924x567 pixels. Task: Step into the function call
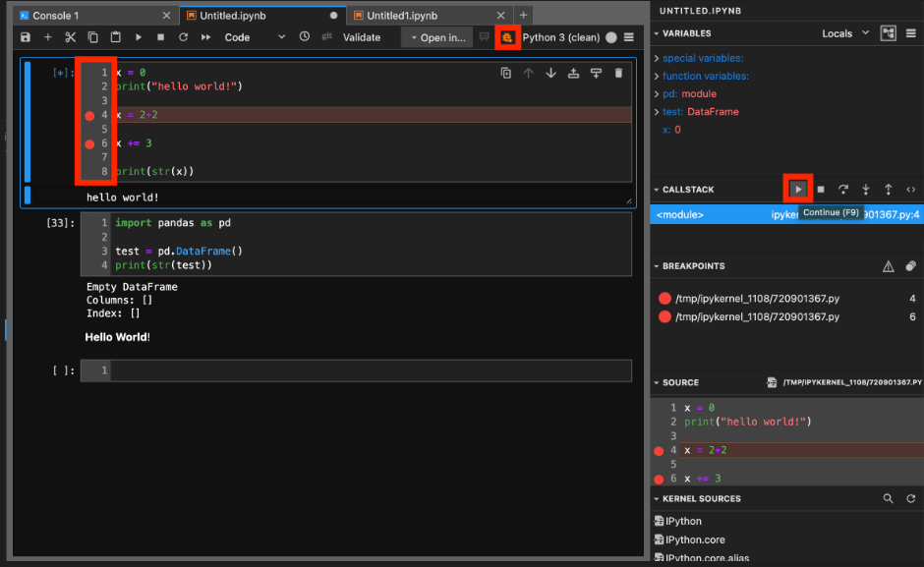(x=866, y=190)
